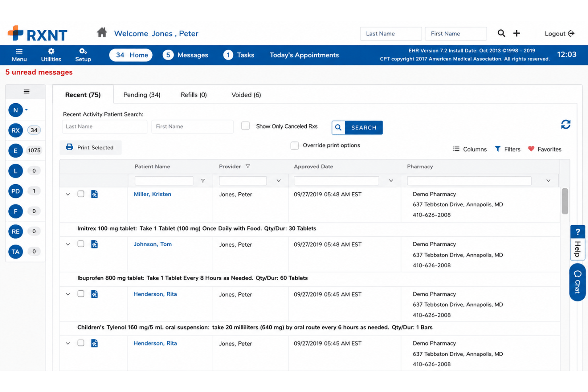Open Today's Appointments
This screenshot has height=392, width=588.
[304, 55]
